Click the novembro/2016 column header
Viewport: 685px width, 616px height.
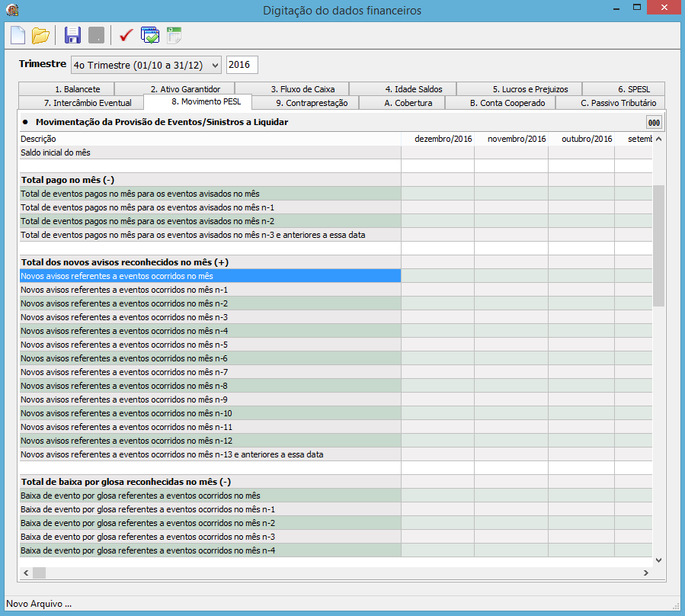click(511, 139)
